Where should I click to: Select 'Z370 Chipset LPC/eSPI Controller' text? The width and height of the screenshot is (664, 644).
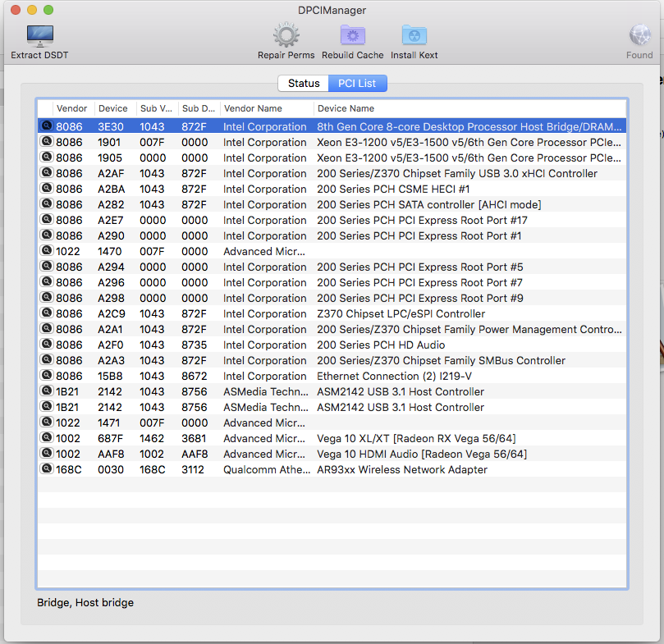401,313
